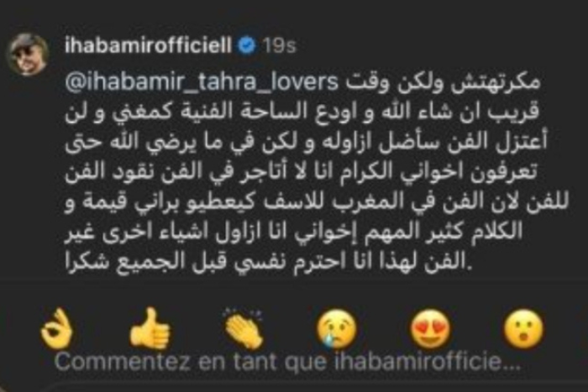Click the comment line starting with الكلام كثير
This screenshot has height=392, width=588.
(293, 233)
